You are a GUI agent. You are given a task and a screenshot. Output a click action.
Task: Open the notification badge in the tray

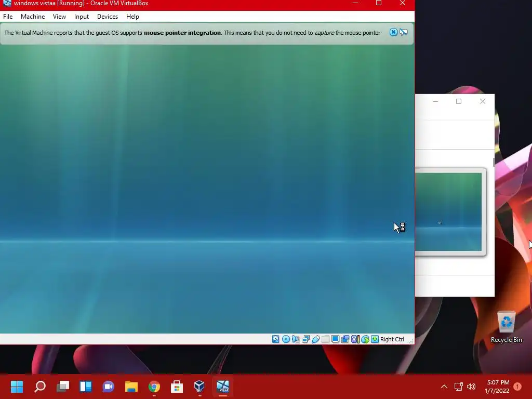tap(517, 386)
